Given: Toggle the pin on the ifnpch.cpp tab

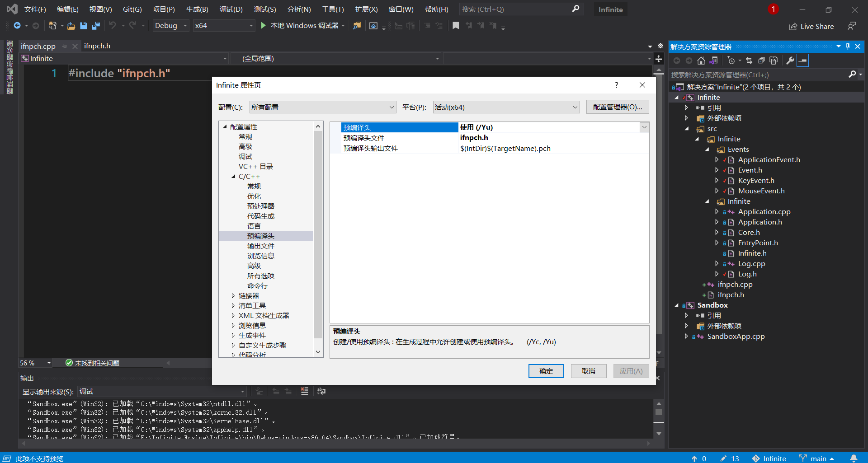Looking at the screenshot, I should tap(65, 46).
